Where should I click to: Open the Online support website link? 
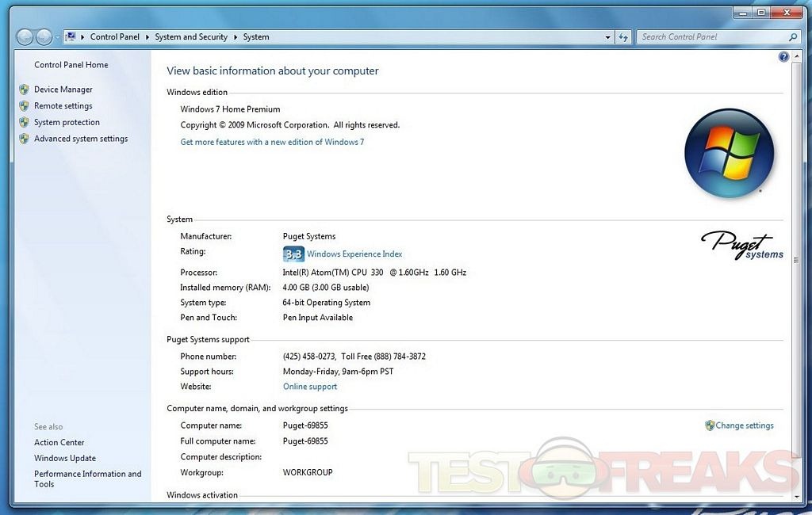coord(310,387)
